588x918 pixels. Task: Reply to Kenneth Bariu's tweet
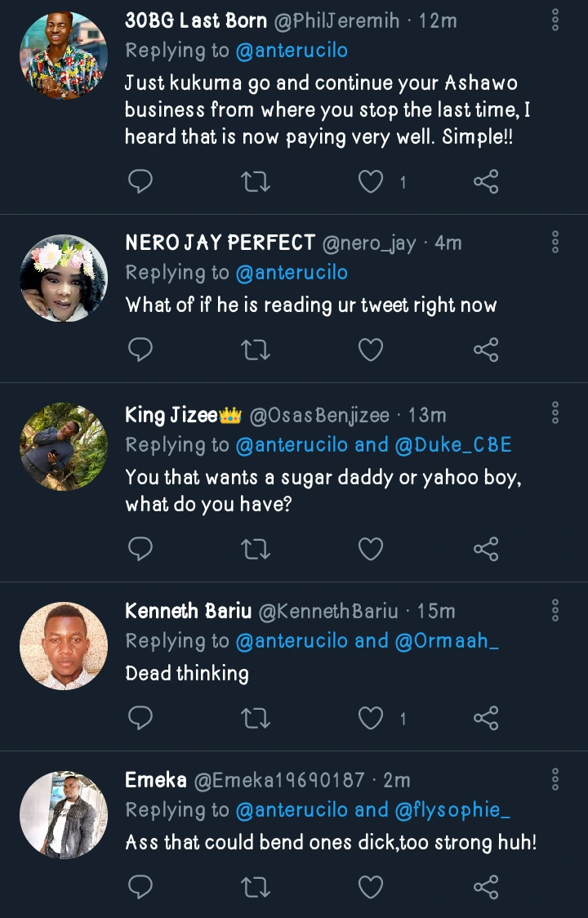click(x=140, y=718)
